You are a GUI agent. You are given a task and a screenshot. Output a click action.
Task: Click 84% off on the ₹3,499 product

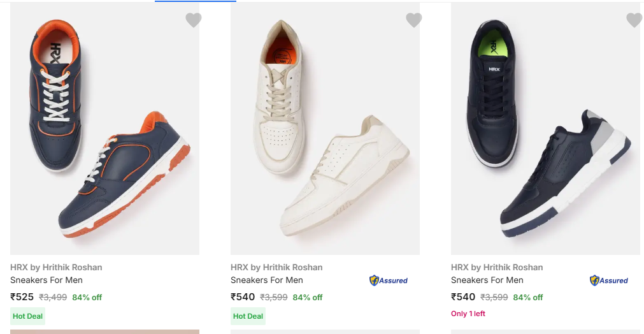pos(87,298)
